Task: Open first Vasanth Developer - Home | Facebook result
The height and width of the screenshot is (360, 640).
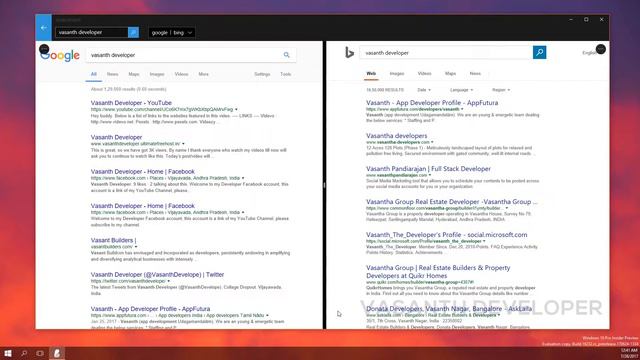Action: coord(142,171)
